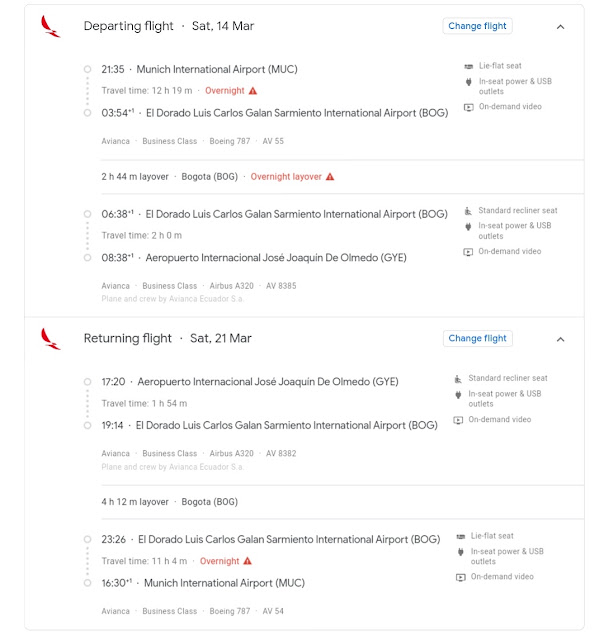This screenshot has height=640, width=604.
Task: Collapse the Returning flight details chevron
Action: coord(561,340)
